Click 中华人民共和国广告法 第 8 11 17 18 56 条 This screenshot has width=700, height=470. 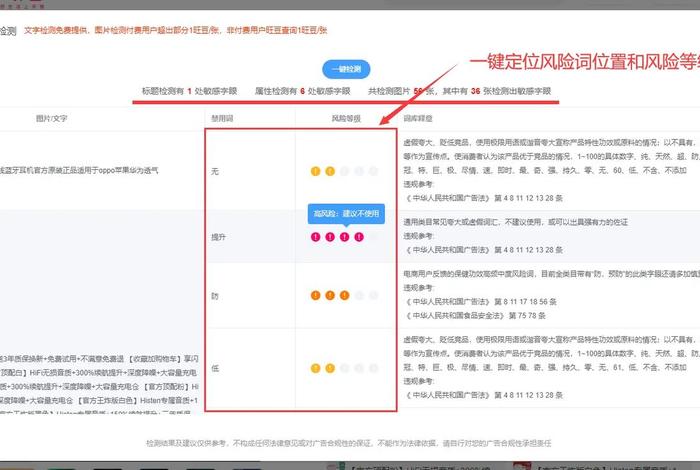[480, 302]
